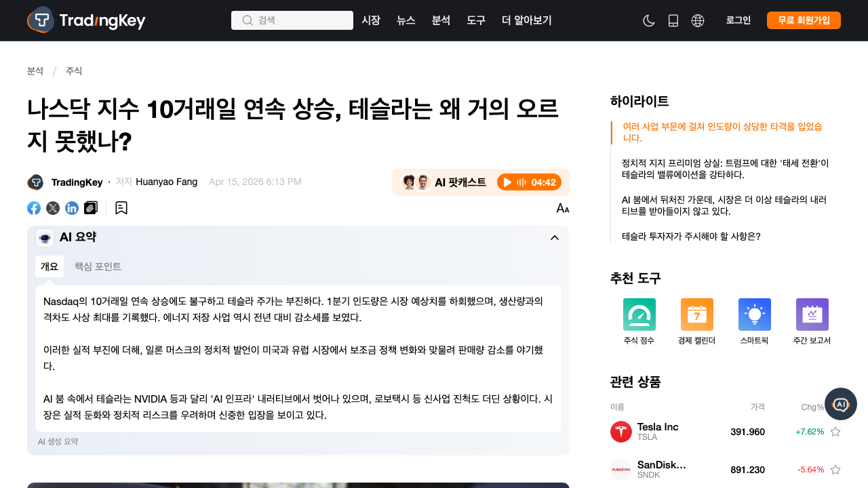This screenshot has height=488, width=868.
Task: Open the 뉴스 menu
Action: [406, 20]
